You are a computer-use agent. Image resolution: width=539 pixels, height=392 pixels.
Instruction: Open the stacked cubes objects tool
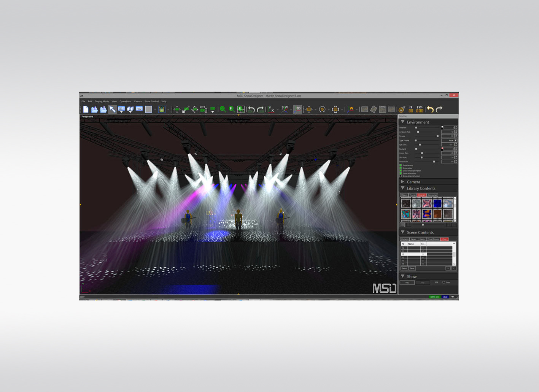130,109
